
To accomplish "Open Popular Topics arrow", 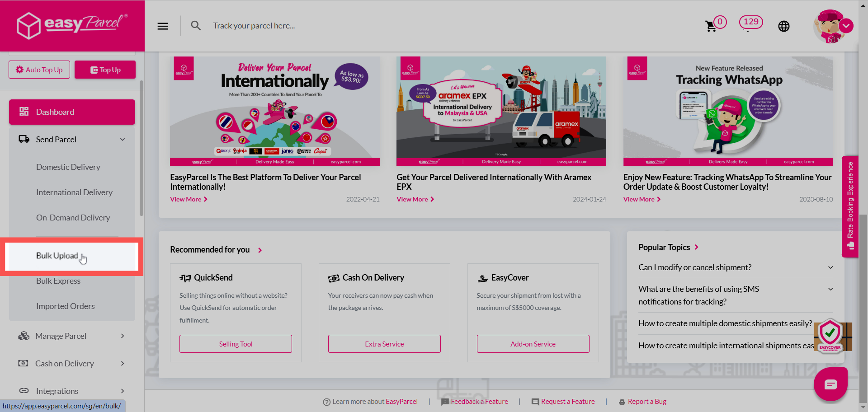I will [x=697, y=247].
